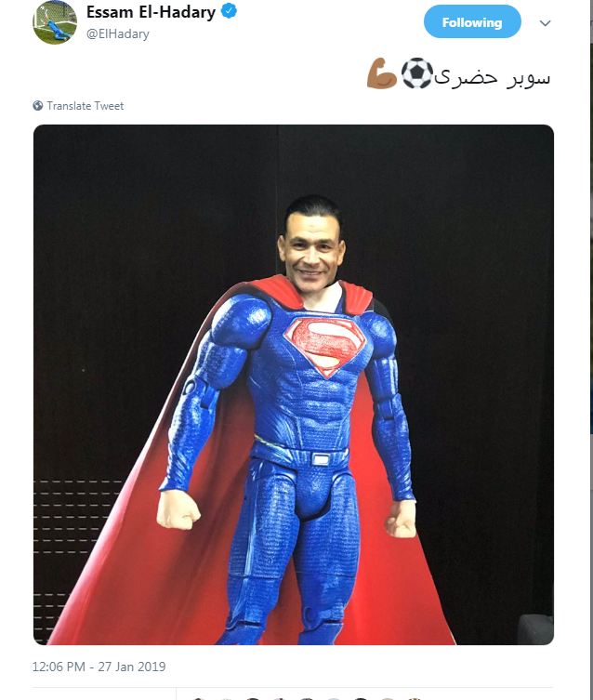The height and width of the screenshot is (700, 593).
Task: Toggle the Following button
Action: (472, 22)
